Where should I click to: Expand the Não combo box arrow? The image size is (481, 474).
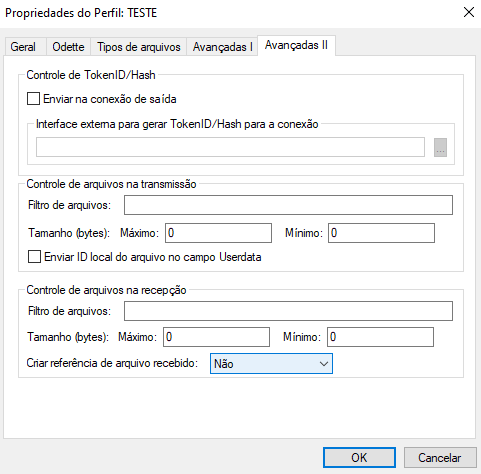(323, 364)
